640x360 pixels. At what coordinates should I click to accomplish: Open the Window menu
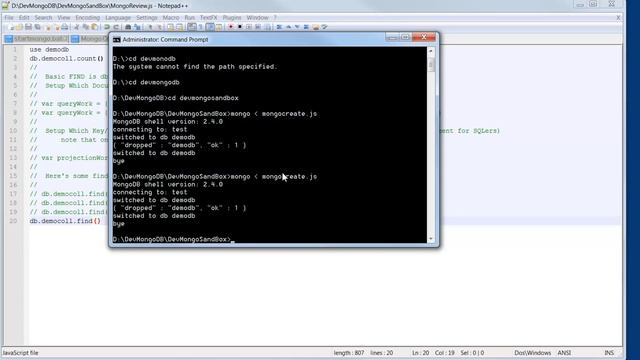(x=258, y=18)
